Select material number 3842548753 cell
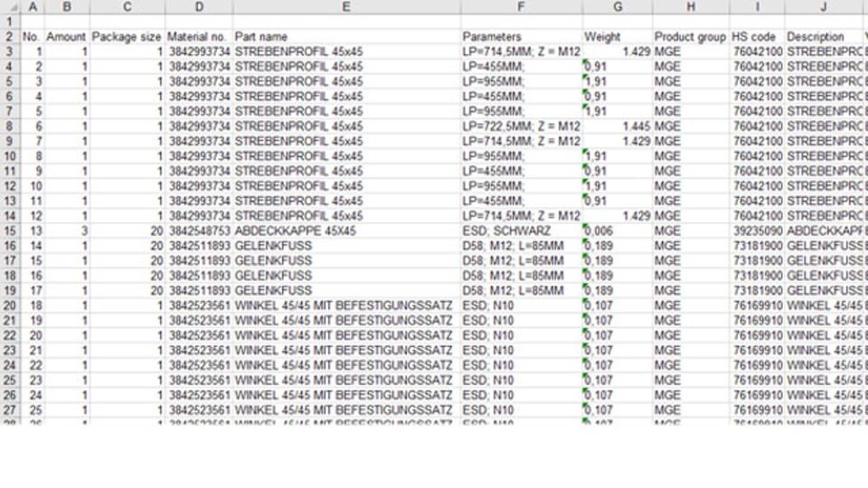868x488 pixels. point(198,231)
